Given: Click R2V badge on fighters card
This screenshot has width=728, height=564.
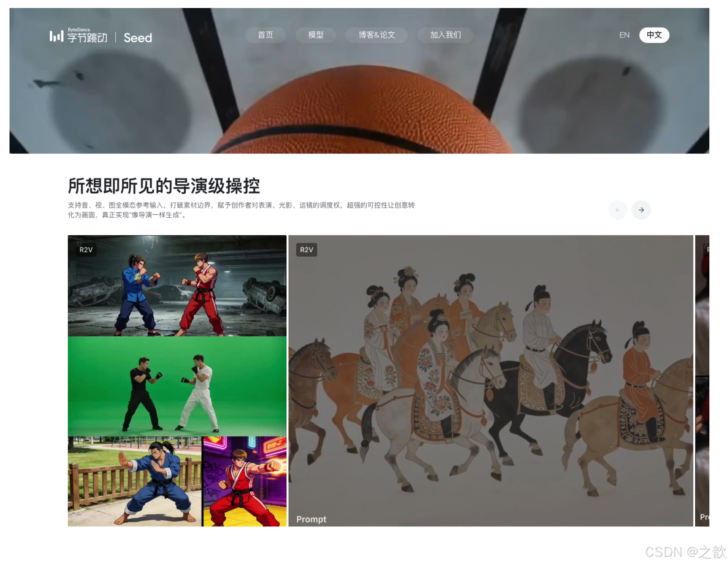Looking at the screenshot, I should point(86,250).
